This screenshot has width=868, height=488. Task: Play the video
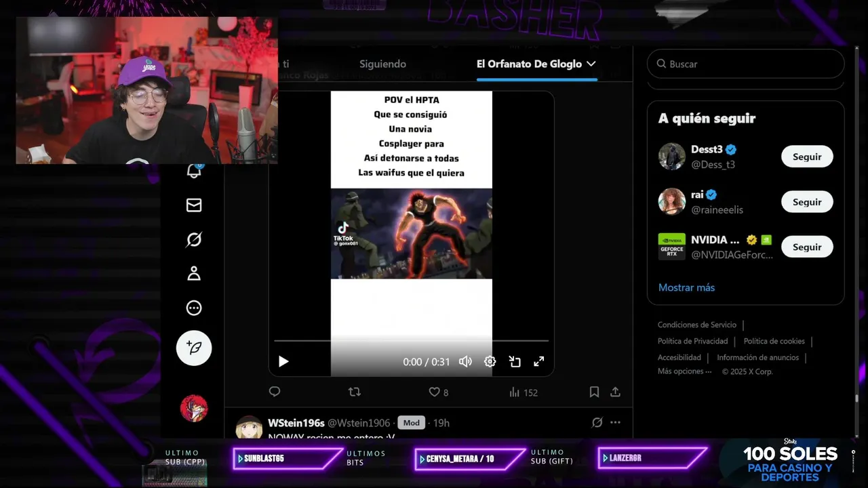[283, 362]
